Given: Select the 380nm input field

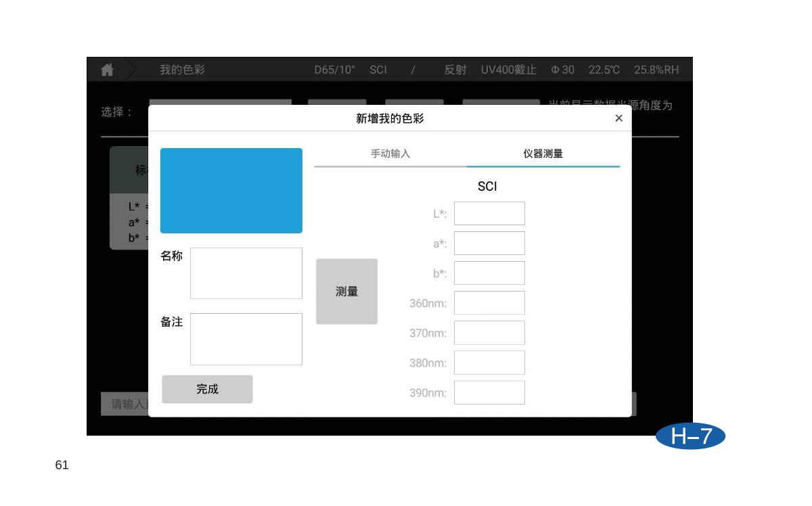Looking at the screenshot, I should click(489, 363).
